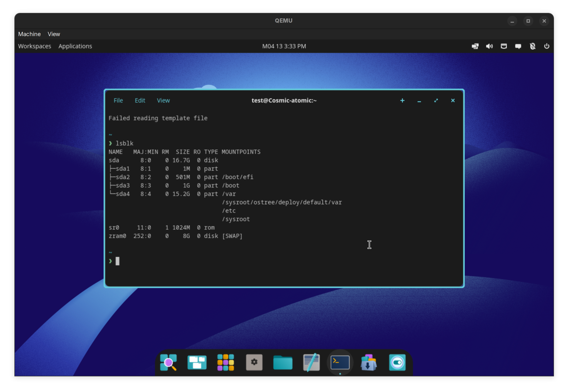Open the QEMU Machine menu
568x392 pixels.
click(x=29, y=34)
